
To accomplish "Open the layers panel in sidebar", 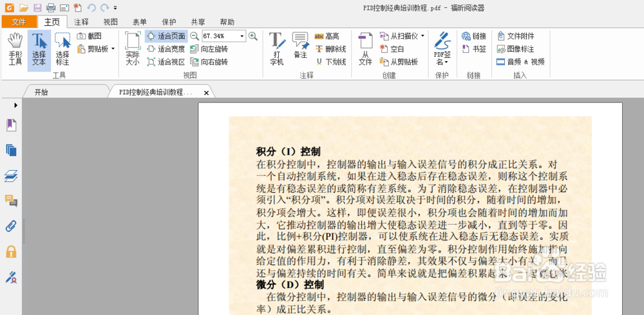I will point(11,177).
